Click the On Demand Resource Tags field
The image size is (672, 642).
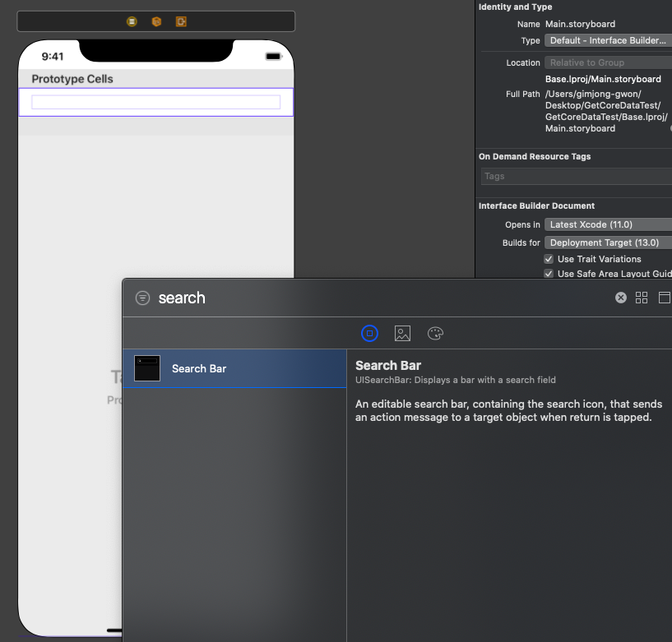click(577, 176)
